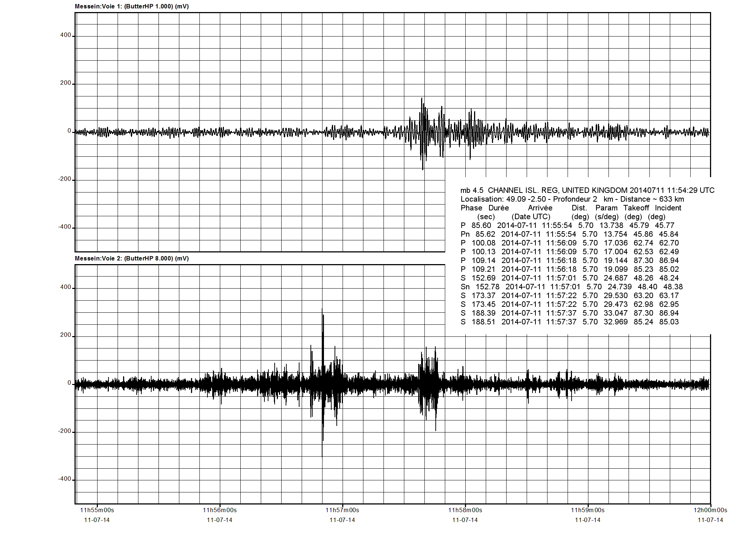The height and width of the screenshot is (560, 748).
Task: Click the 400 label on Voie 1 axis
Action: click(66, 35)
